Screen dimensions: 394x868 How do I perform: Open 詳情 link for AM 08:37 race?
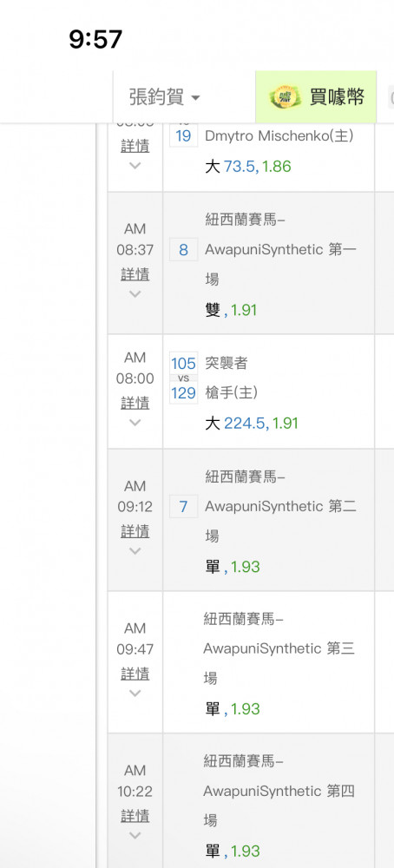[x=135, y=274]
